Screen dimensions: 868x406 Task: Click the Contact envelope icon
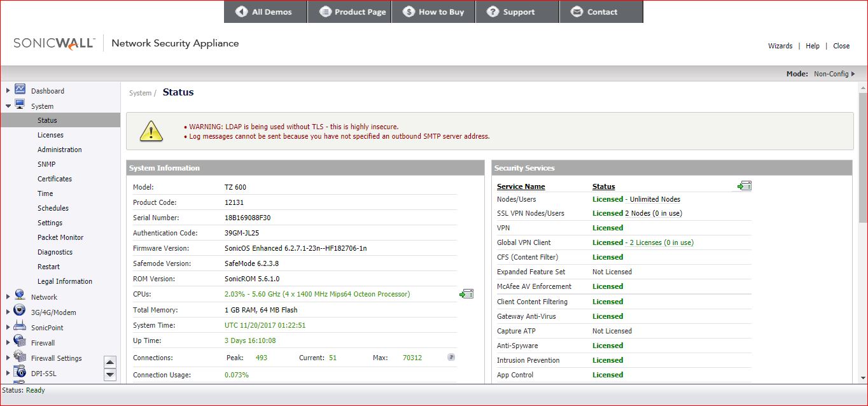pyautogui.click(x=577, y=11)
